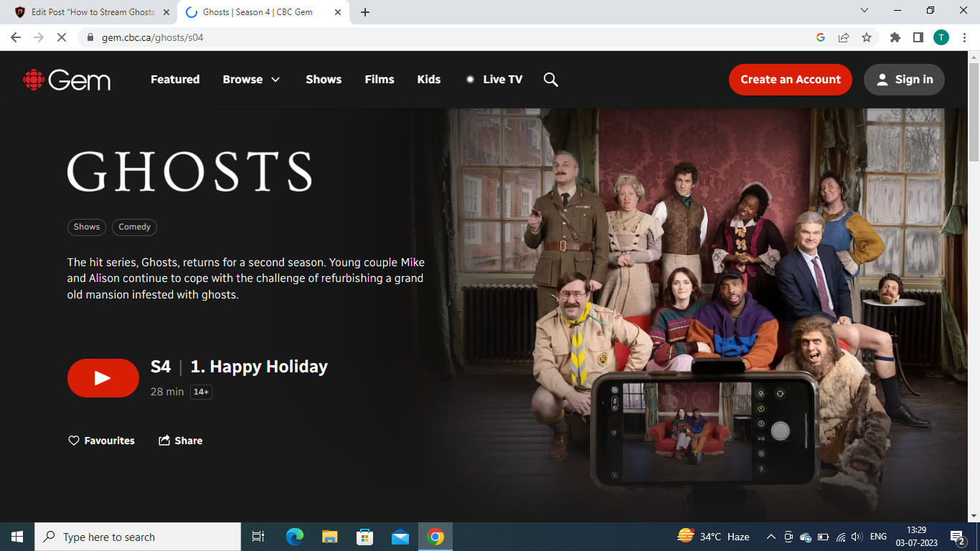This screenshot has width=980, height=551.
Task: Open weather widget showing 34°C Haze
Action: pyautogui.click(x=713, y=537)
